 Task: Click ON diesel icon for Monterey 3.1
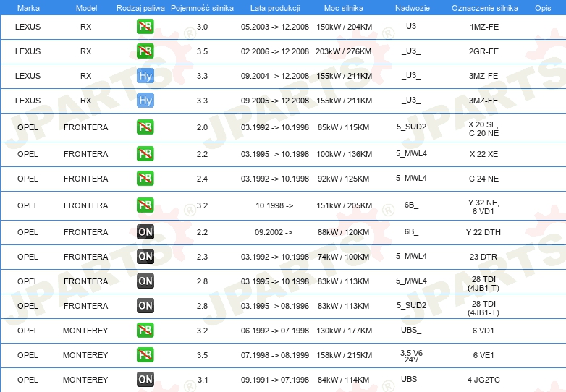pos(145,380)
